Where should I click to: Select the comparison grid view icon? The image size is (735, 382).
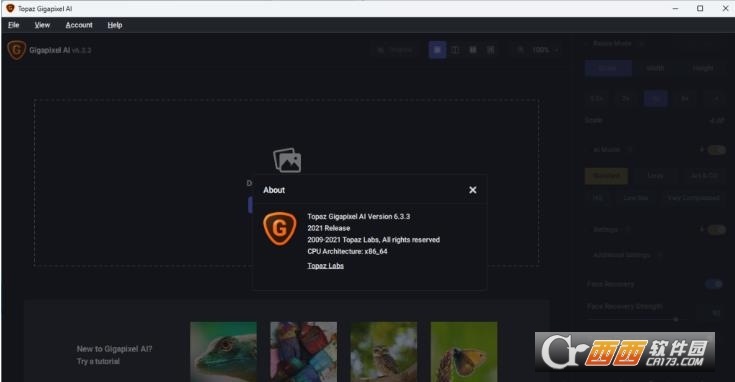tap(490, 50)
